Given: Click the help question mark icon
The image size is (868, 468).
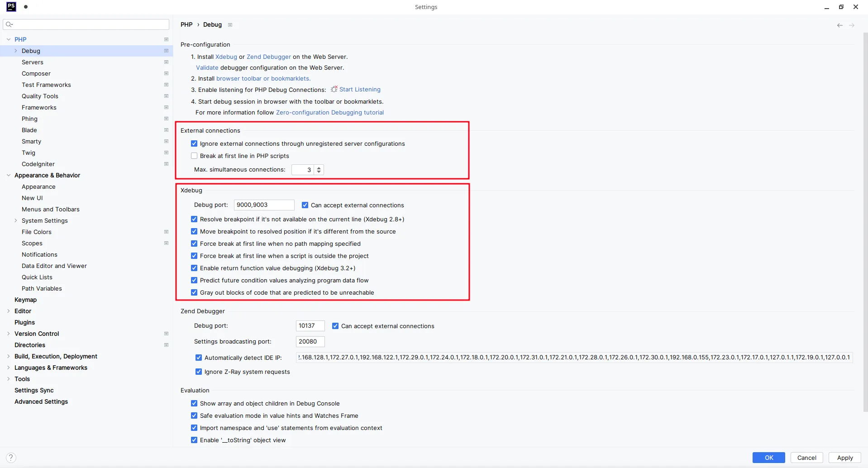Looking at the screenshot, I should click(11, 458).
